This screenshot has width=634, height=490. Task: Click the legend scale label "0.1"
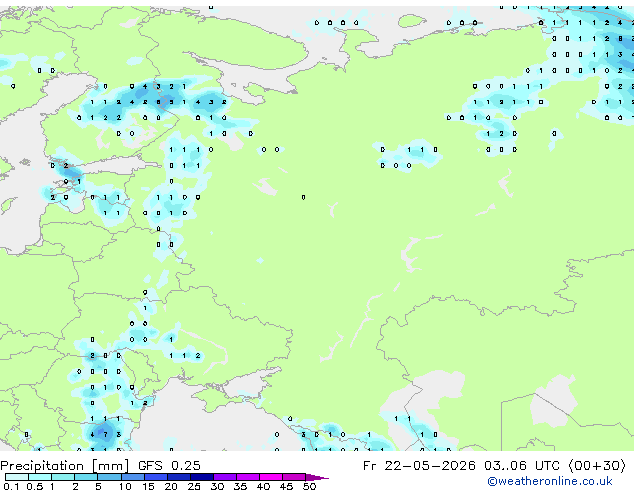(x=11, y=486)
